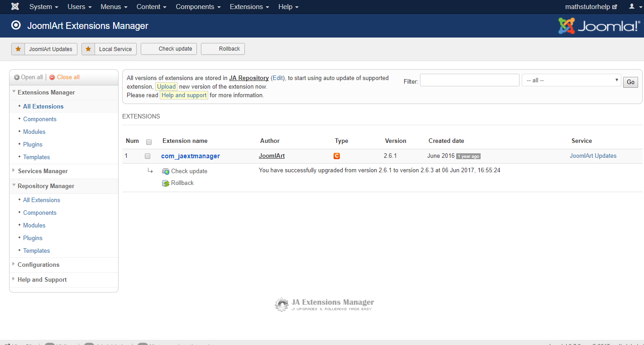
Task: Follow the mathstutorhelp site link
Action: click(x=591, y=7)
